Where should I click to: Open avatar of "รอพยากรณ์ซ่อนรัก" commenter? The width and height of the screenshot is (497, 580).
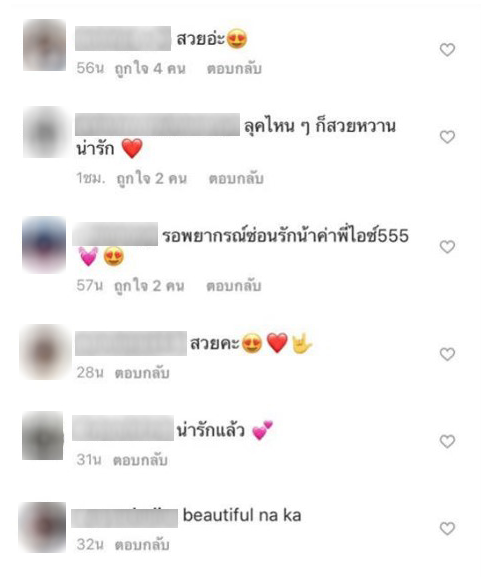coord(44,245)
